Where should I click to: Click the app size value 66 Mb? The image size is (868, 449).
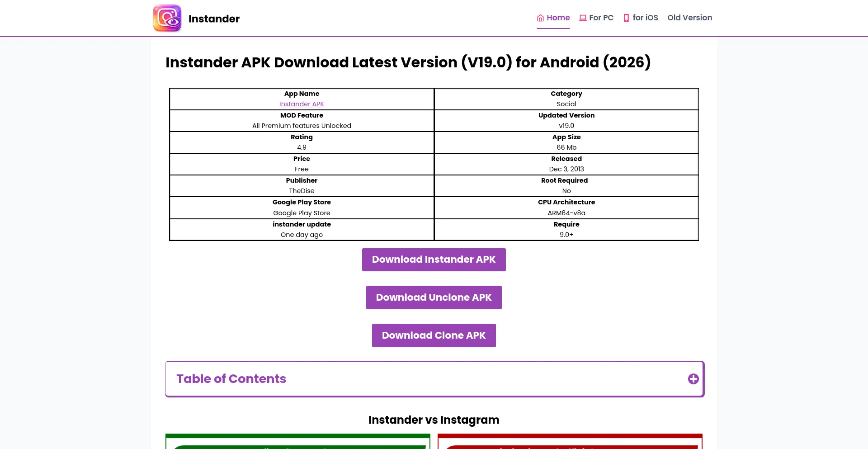point(566,147)
